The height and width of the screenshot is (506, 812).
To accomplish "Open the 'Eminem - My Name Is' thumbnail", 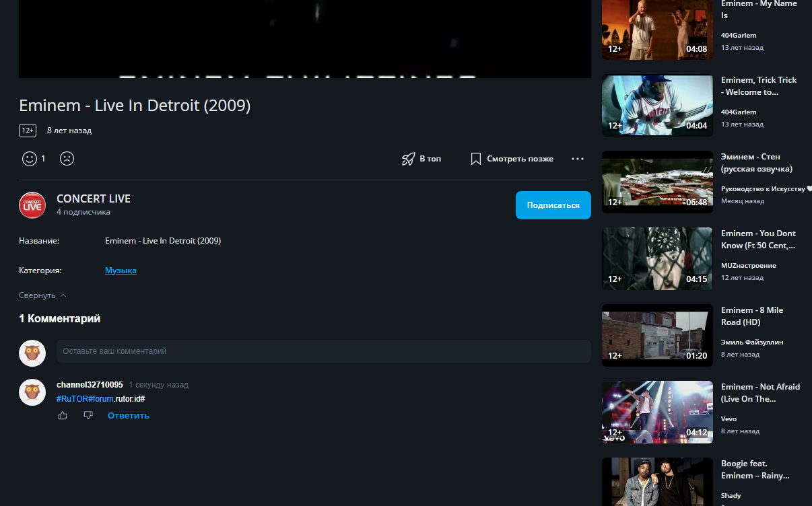I will pos(657,29).
